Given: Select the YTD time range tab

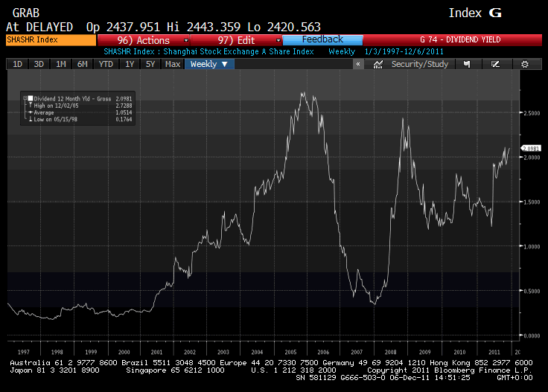Looking at the screenshot, I should click(106, 65).
